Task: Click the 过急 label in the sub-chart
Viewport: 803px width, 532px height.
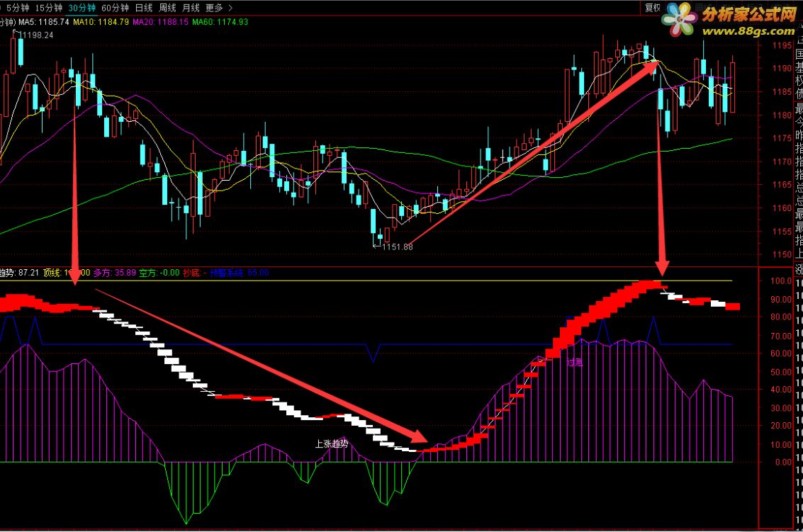Action: tap(575, 362)
